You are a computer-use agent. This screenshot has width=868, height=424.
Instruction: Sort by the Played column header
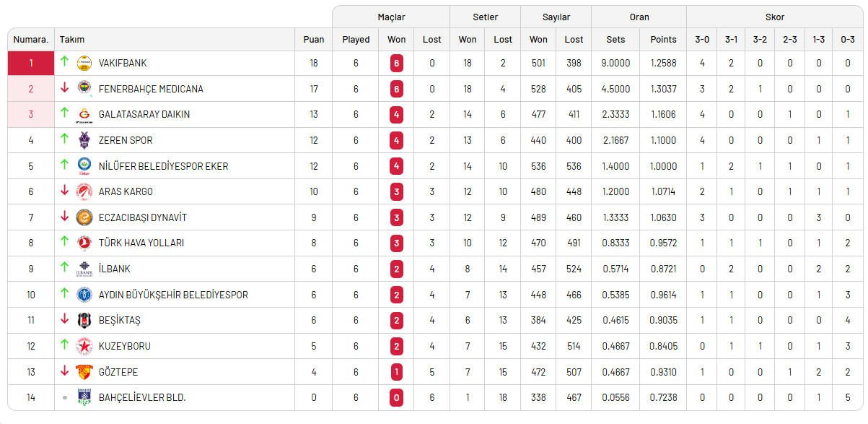click(x=356, y=40)
